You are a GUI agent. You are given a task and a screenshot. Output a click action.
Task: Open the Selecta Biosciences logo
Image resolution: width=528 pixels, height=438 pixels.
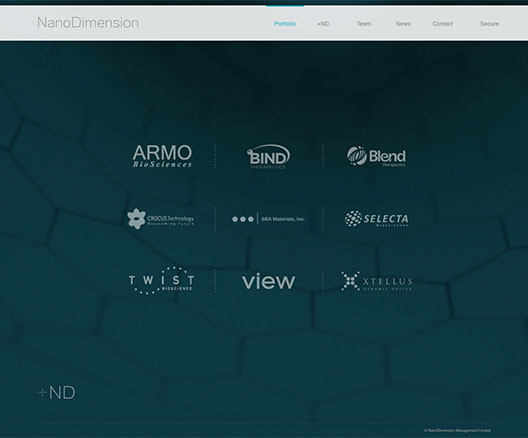pyautogui.click(x=376, y=218)
